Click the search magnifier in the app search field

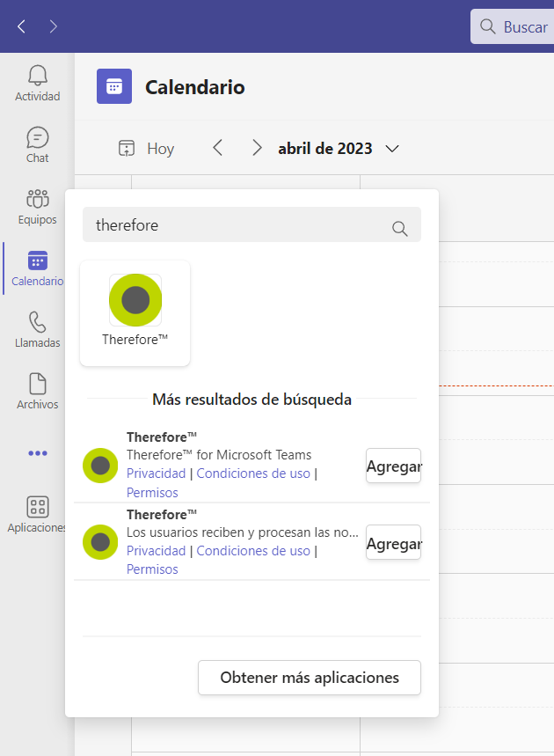point(399,228)
